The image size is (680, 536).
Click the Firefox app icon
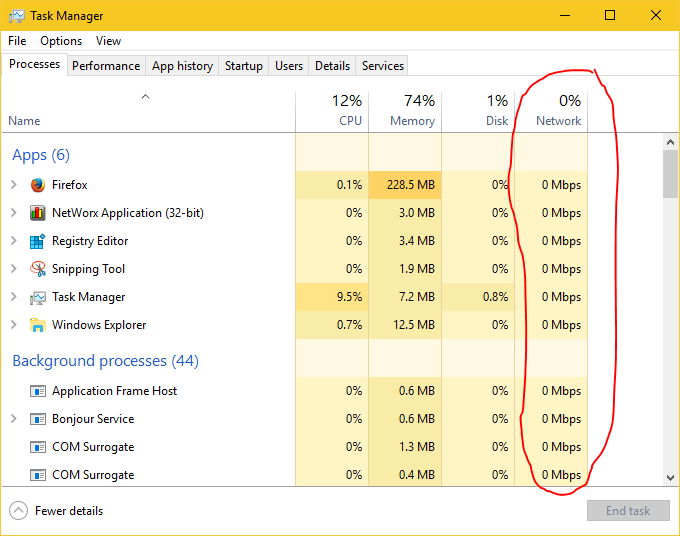coord(38,185)
